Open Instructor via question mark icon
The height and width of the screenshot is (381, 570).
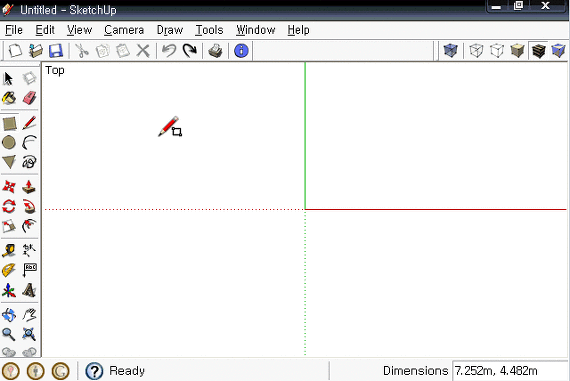(x=94, y=371)
